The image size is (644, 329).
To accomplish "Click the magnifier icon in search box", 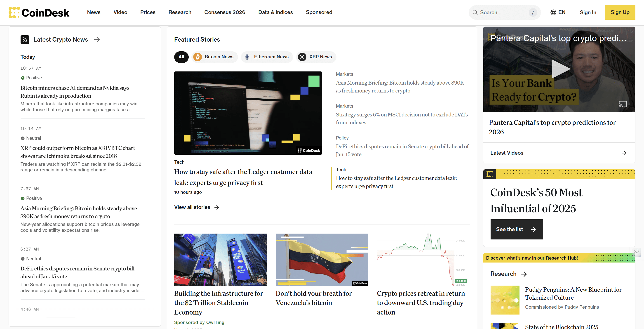I will click(x=475, y=12).
